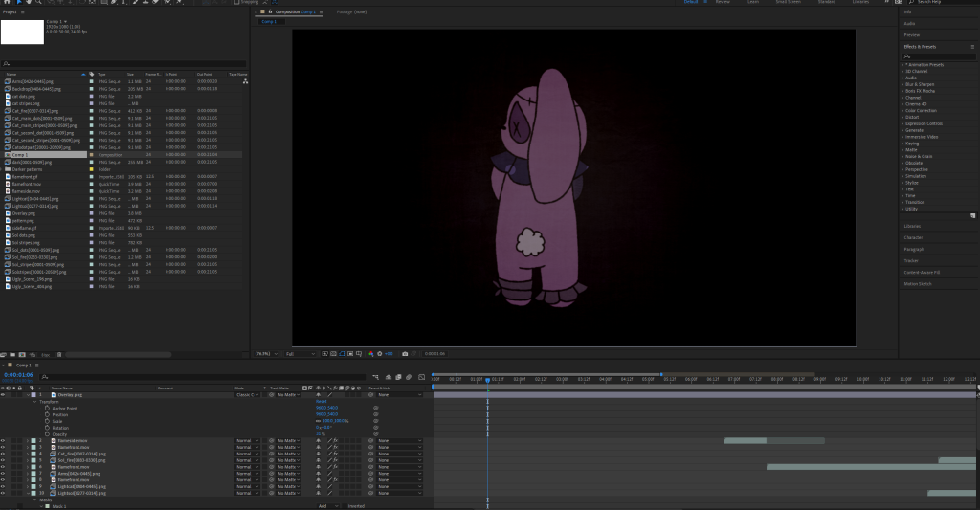Open the Show Channel color icon

click(x=370, y=354)
